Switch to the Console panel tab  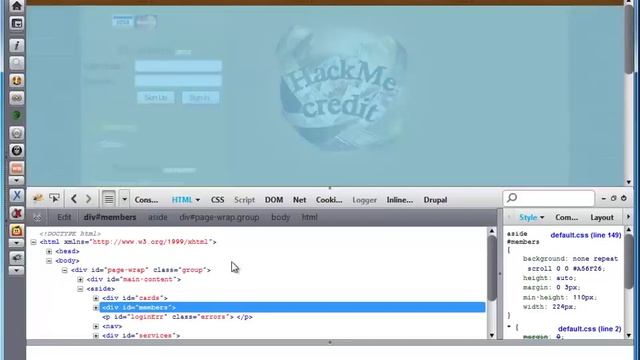coord(146,200)
